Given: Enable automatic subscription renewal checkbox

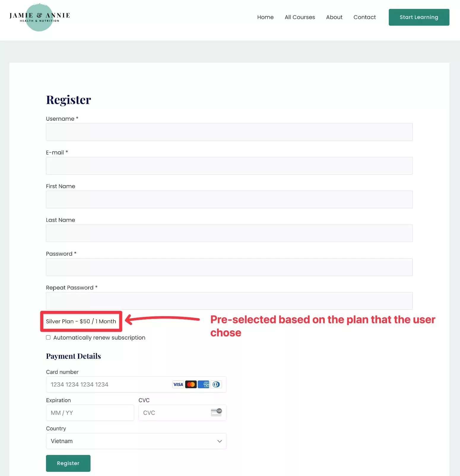Looking at the screenshot, I should (48, 338).
